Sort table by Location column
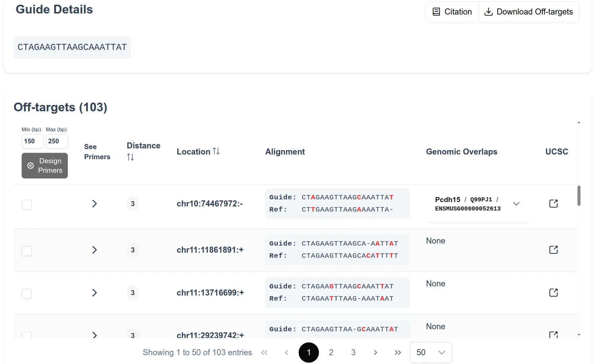 216,151
